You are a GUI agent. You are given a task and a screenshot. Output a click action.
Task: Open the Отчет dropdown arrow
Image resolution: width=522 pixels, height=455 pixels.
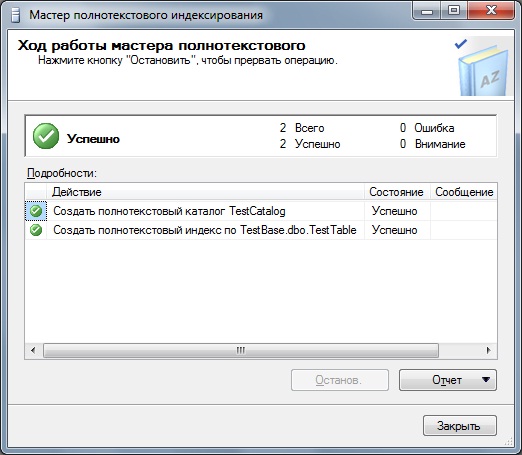(486, 380)
